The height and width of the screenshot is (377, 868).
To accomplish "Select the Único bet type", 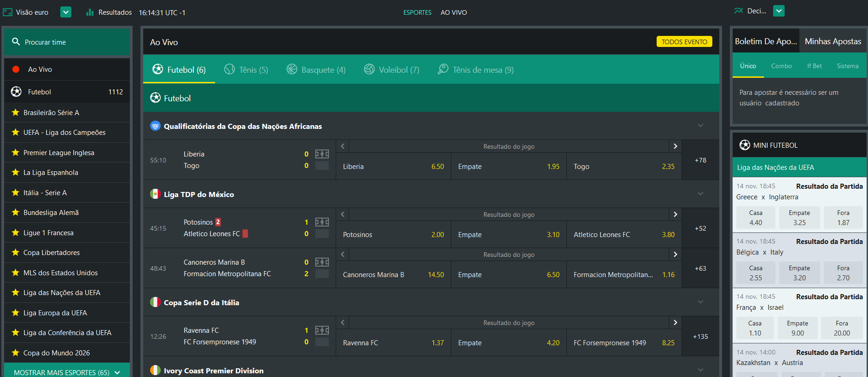I will (748, 66).
